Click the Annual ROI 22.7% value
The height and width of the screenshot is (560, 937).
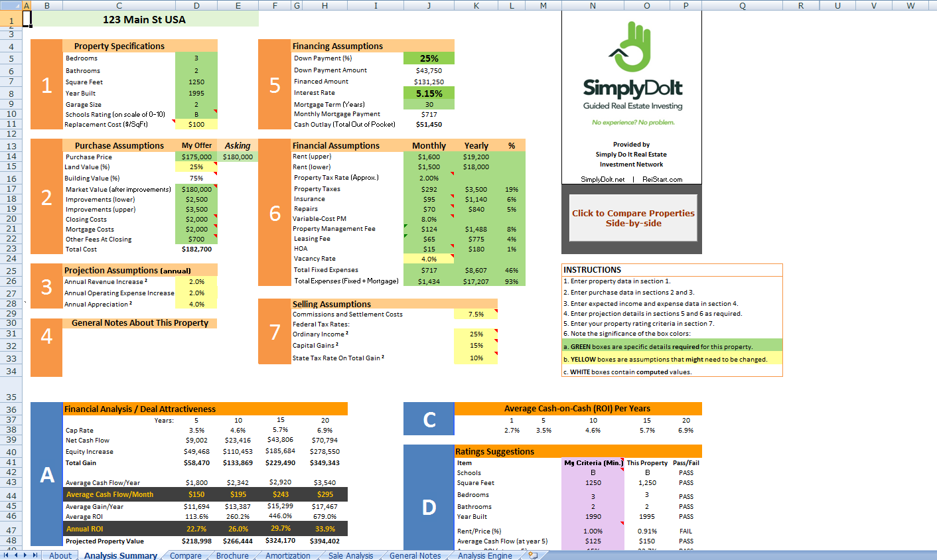[196, 529]
